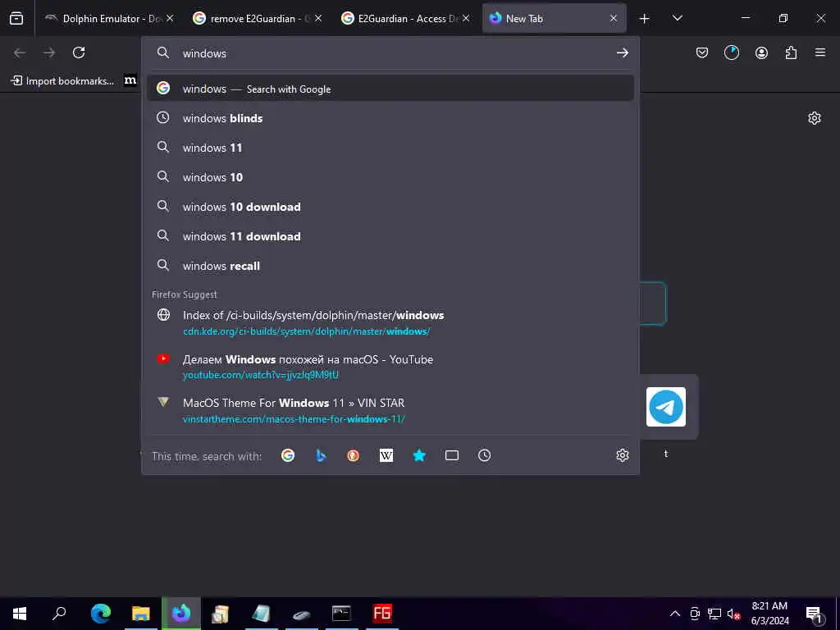The height and width of the screenshot is (630, 840).
Task: Open the clock showing 8:21 AM
Action: pos(769,614)
